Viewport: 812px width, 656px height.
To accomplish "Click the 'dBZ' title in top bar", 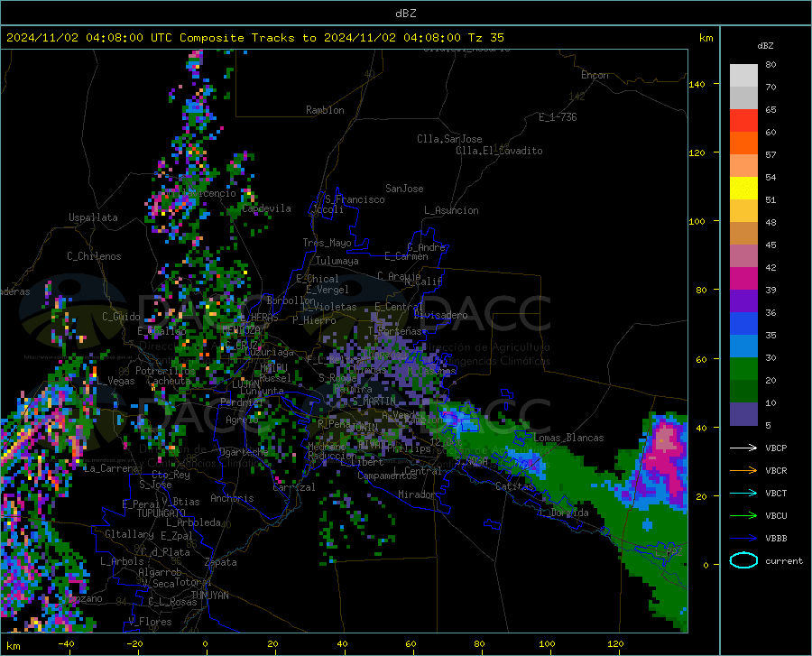I will tap(405, 14).
